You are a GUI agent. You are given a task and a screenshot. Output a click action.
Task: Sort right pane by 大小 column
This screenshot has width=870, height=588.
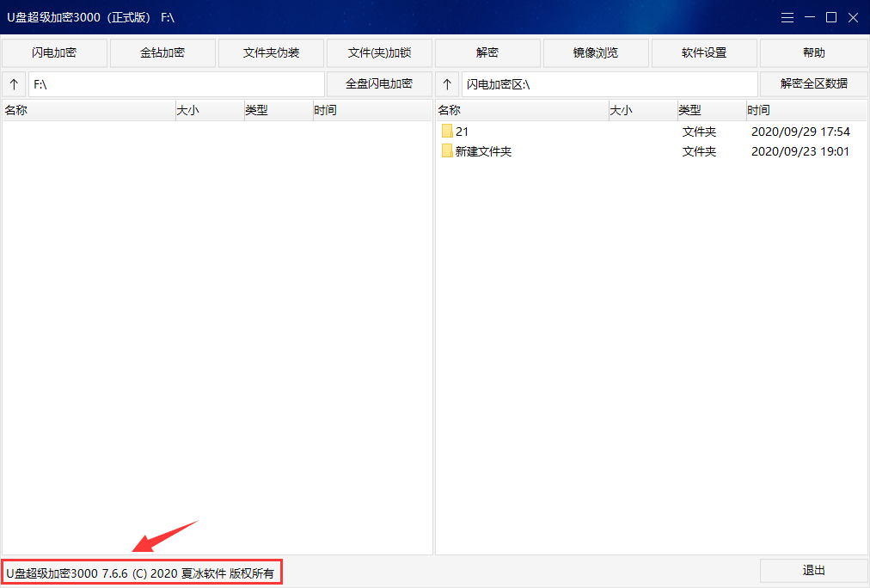click(643, 110)
